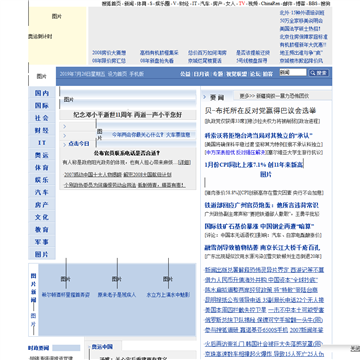Go to 体育 in the left sidebar

42,167
